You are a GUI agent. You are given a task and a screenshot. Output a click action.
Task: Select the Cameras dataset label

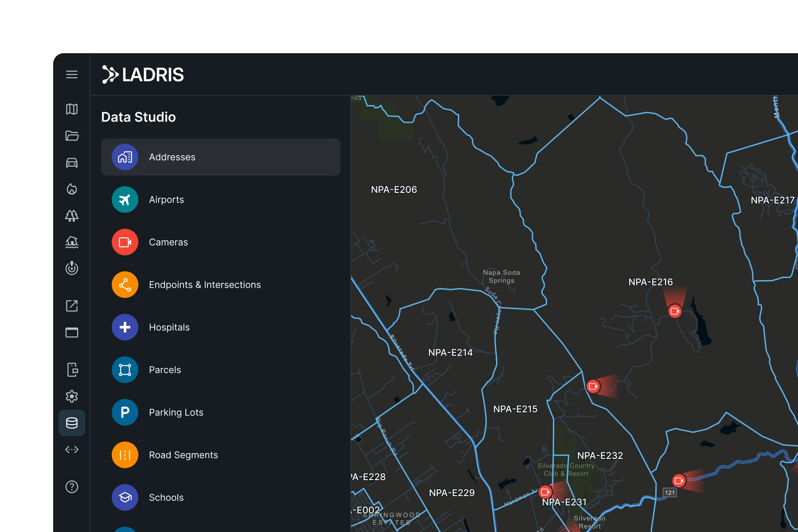point(168,242)
